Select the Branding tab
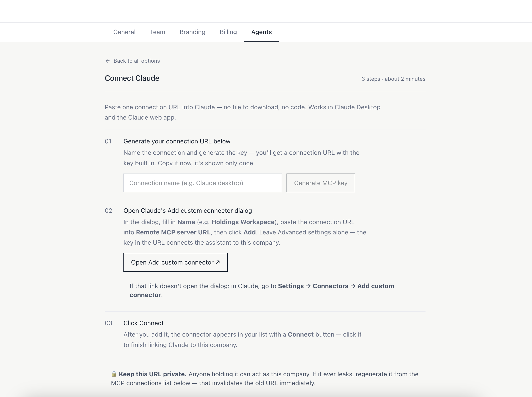The width and height of the screenshot is (532, 397). point(192,32)
